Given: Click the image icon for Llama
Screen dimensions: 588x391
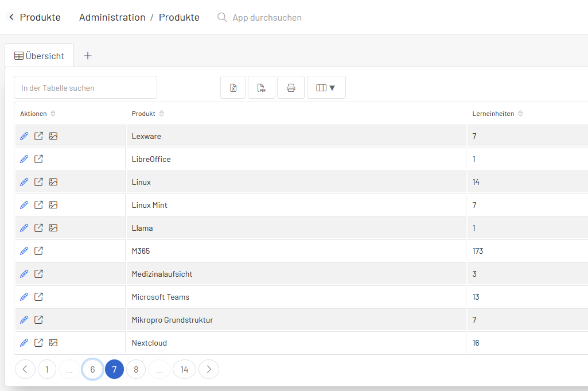Looking at the screenshot, I should tap(53, 228).
